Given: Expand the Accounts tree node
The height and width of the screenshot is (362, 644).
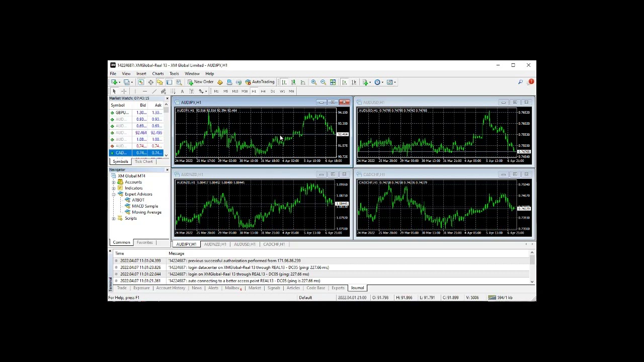Looking at the screenshot, I should pos(114,182).
